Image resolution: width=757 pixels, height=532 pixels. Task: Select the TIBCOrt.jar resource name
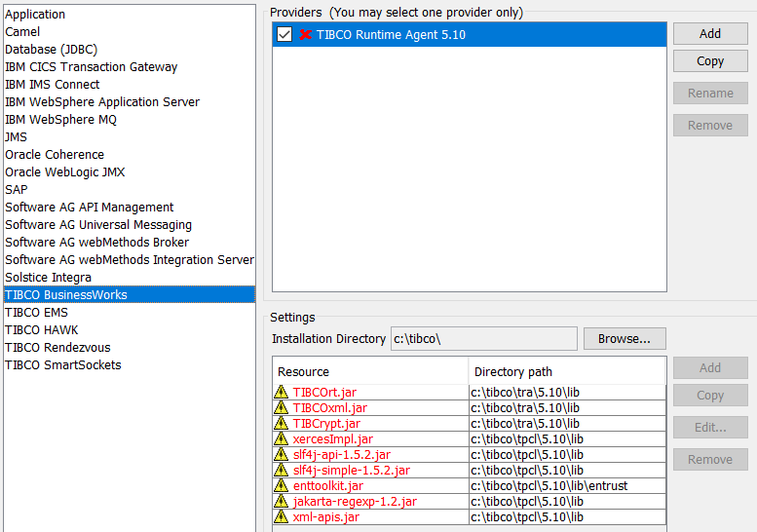click(324, 392)
